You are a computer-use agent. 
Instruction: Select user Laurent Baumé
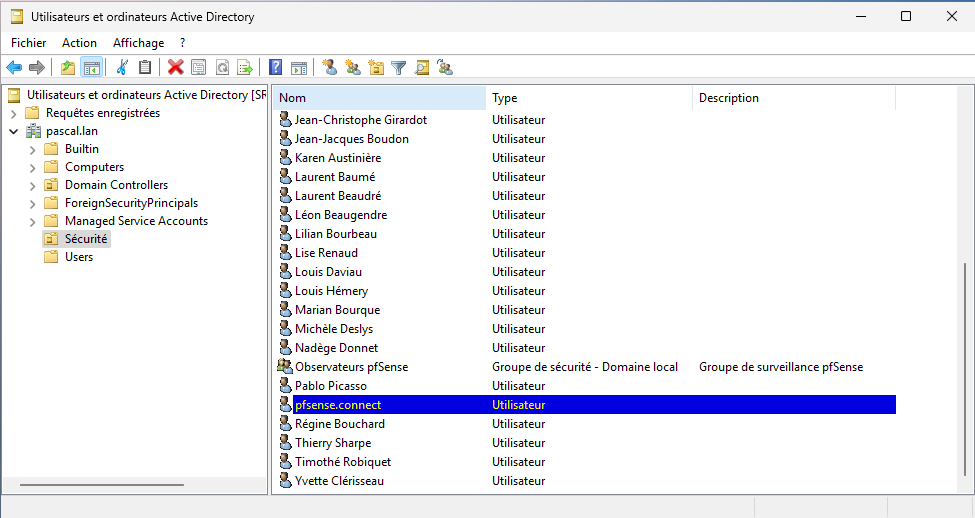(335, 177)
